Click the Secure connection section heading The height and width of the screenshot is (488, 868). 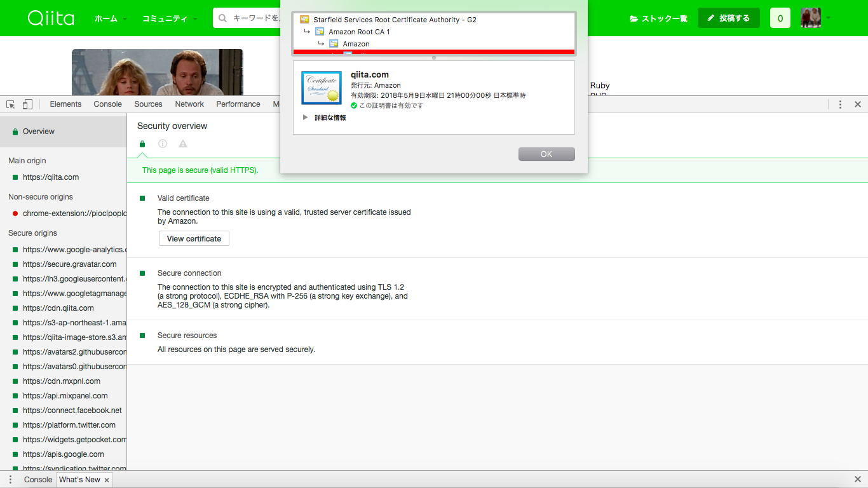coord(189,273)
